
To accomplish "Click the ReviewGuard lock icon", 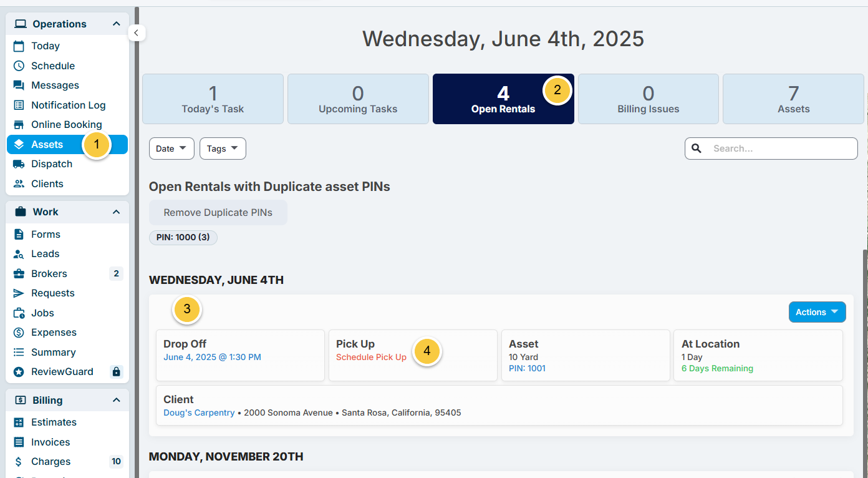I will (x=116, y=372).
